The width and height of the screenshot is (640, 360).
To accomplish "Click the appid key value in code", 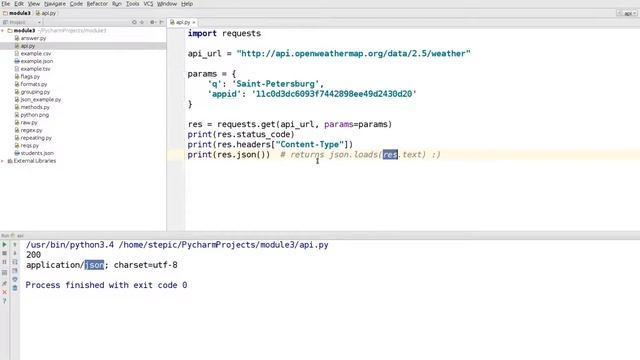I will [x=334, y=94].
